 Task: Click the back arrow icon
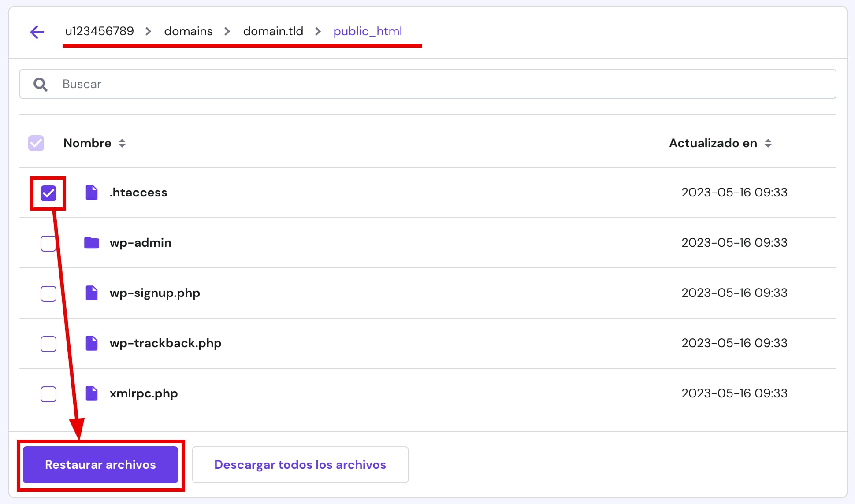(x=37, y=32)
